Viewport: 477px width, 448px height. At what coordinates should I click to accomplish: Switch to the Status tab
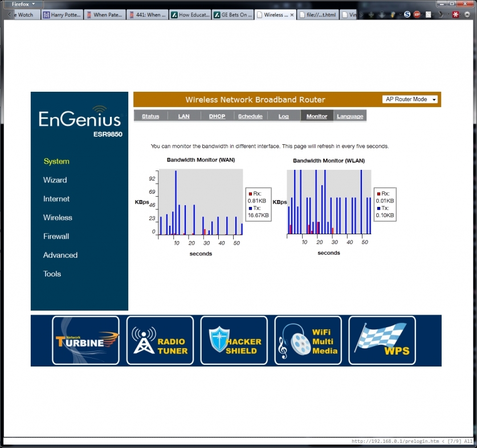(x=150, y=116)
